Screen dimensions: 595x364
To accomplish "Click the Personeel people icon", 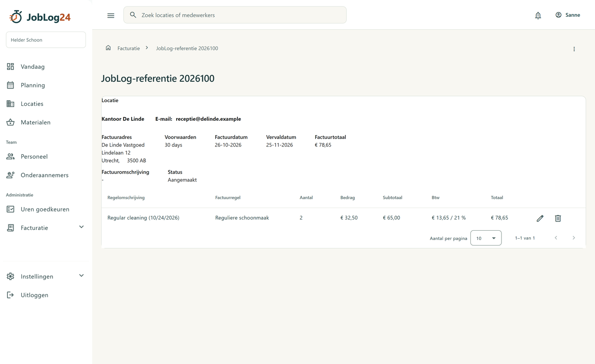I will 10,156.
